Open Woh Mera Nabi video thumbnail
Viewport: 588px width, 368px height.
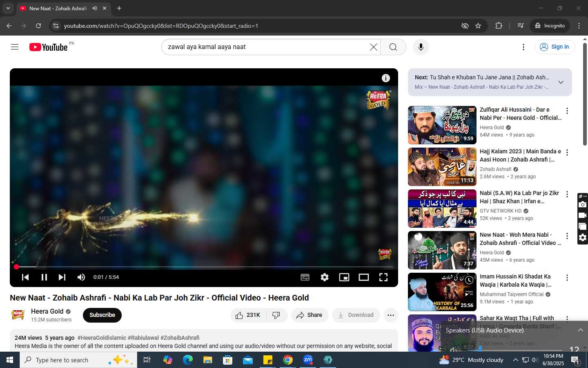(442, 250)
